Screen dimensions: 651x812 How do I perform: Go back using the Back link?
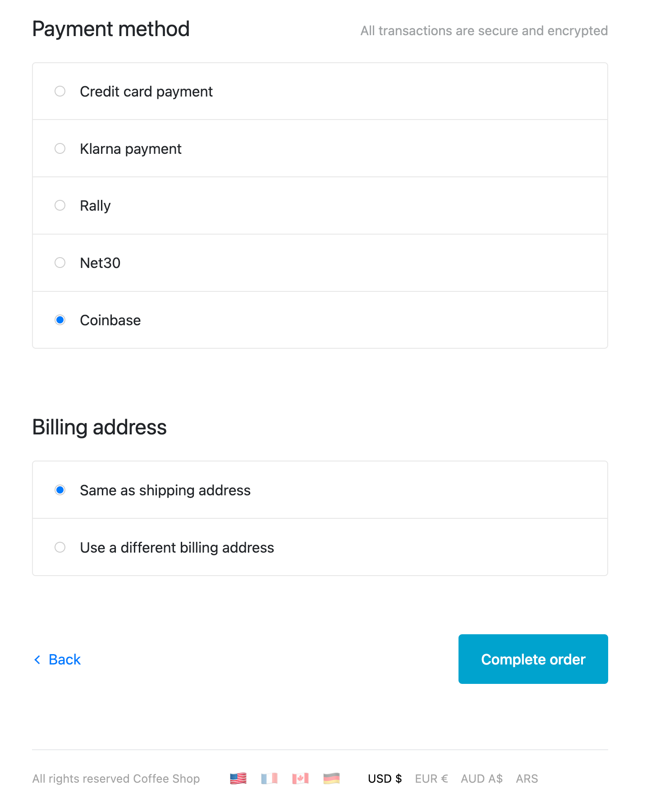tap(64, 660)
